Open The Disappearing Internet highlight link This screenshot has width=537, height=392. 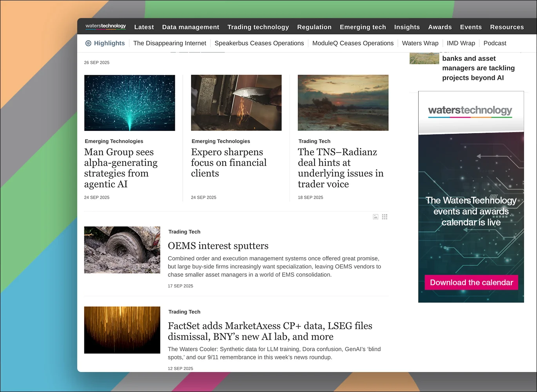coord(169,43)
